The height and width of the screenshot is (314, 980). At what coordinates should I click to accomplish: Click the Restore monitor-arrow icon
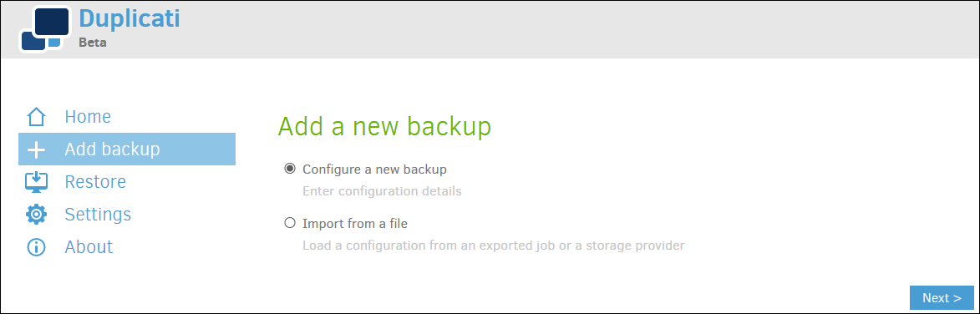coord(36,182)
